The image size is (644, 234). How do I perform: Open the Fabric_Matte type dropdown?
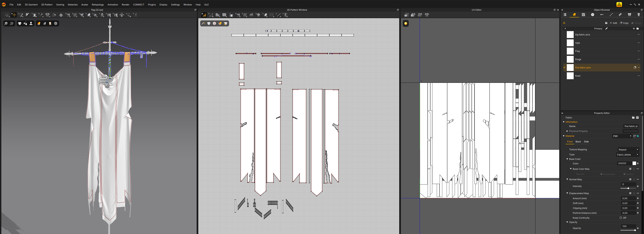627,155
